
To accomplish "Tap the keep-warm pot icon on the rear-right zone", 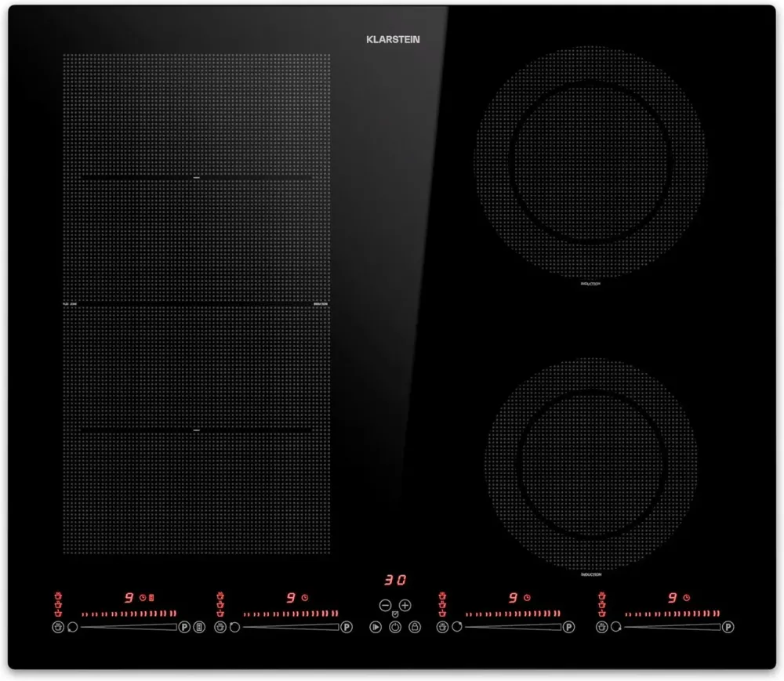I will (442, 627).
